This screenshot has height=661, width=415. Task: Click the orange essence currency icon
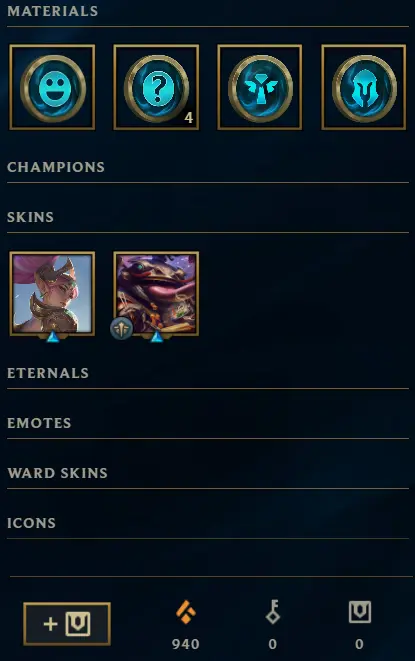pos(186,613)
